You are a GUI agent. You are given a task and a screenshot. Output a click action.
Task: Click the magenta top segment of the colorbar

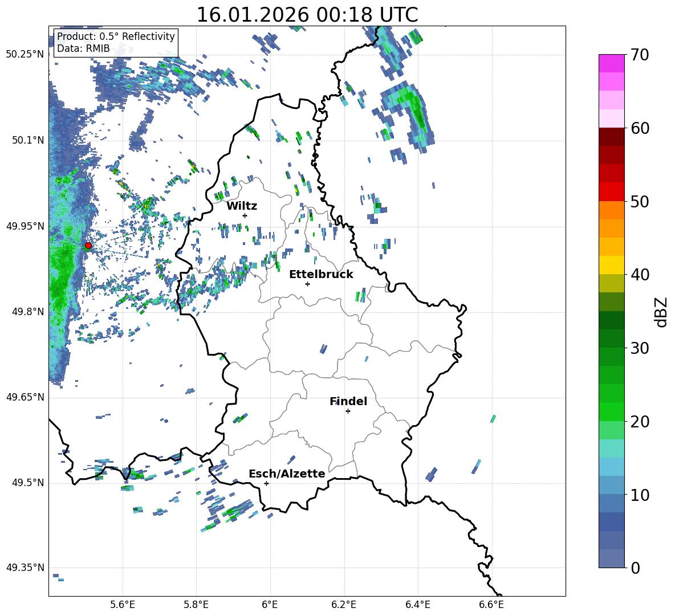coord(611,63)
